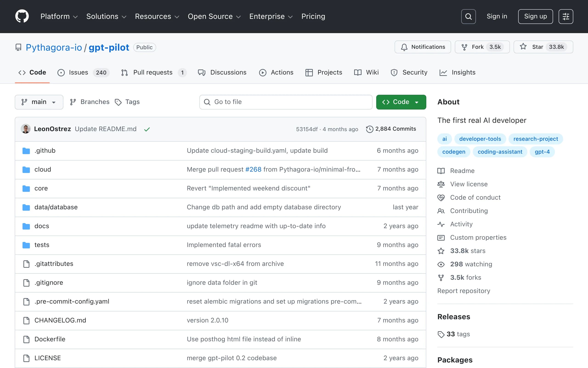The width and height of the screenshot is (588, 368).
Task: Open the appearance settings sliders icon
Action: point(566,16)
